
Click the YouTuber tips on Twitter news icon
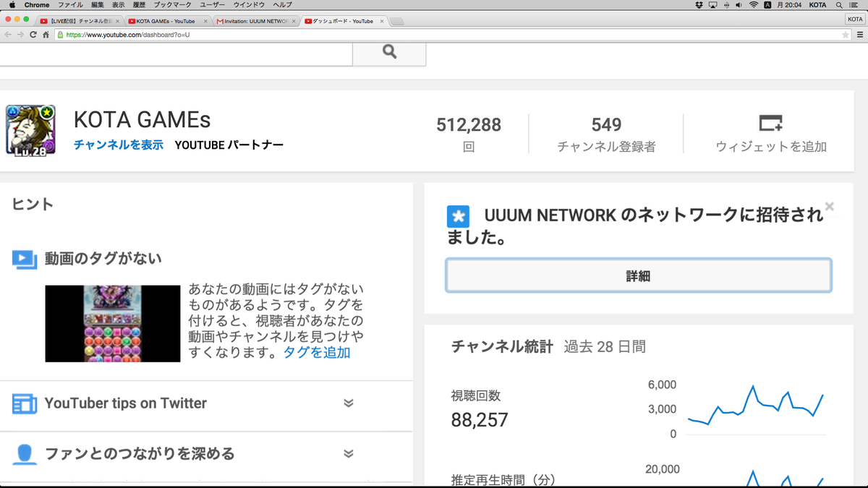[x=25, y=403]
